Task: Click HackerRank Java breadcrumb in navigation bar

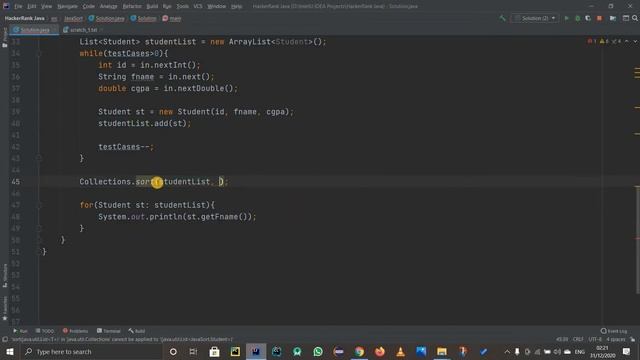Action: click(24, 18)
